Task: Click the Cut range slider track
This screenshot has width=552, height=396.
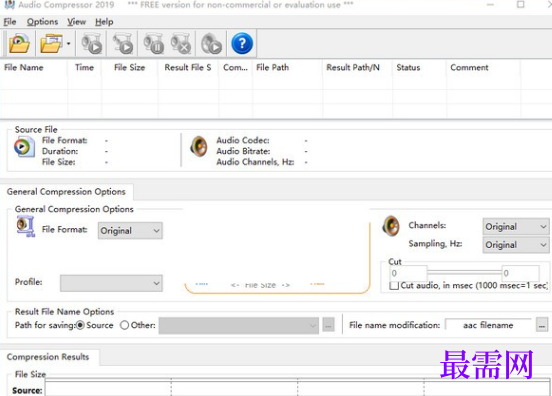Action: point(464,272)
